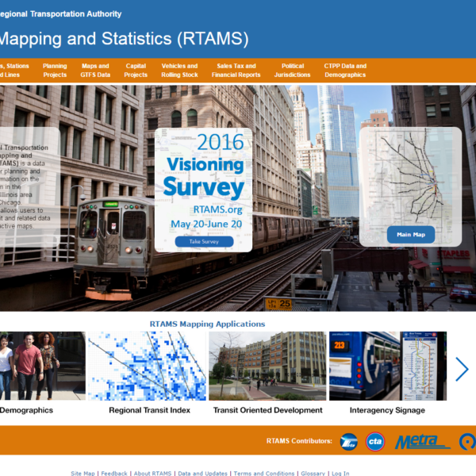Open CTPP Data and Demographics menu
Image resolution: width=476 pixels, height=476 pixels.
point(345,71)
